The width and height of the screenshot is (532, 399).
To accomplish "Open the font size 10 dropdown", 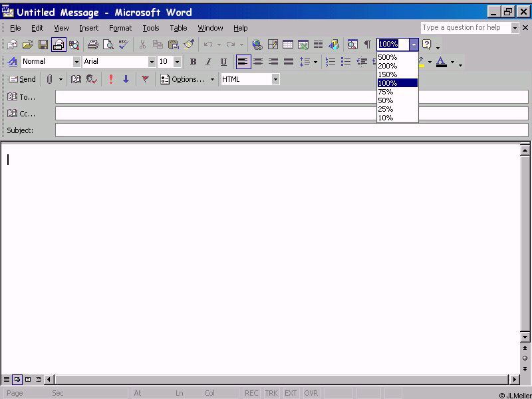I will [177, 62].
